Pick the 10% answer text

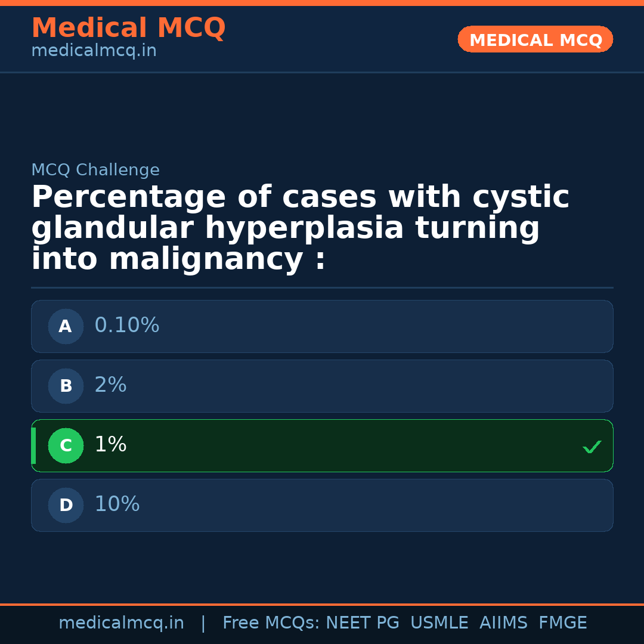click(x=117, y=504)
